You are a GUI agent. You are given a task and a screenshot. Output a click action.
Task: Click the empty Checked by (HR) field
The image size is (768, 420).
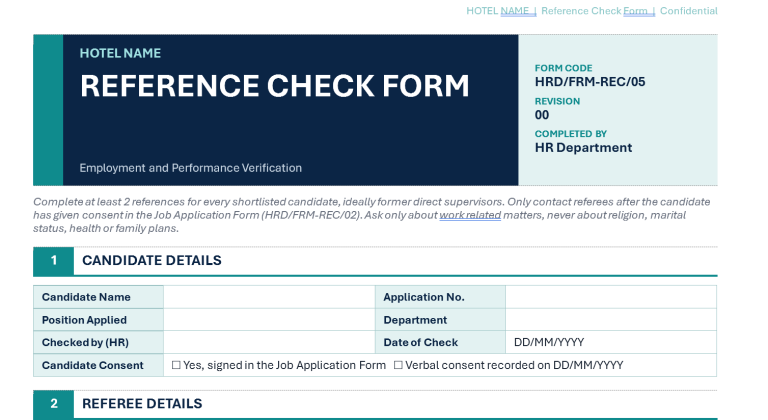click(269, 342)
